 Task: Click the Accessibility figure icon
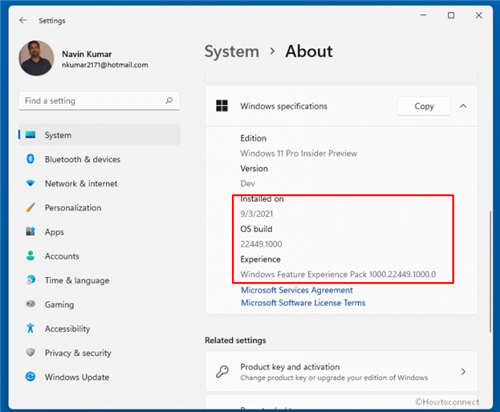click(30, 328)
